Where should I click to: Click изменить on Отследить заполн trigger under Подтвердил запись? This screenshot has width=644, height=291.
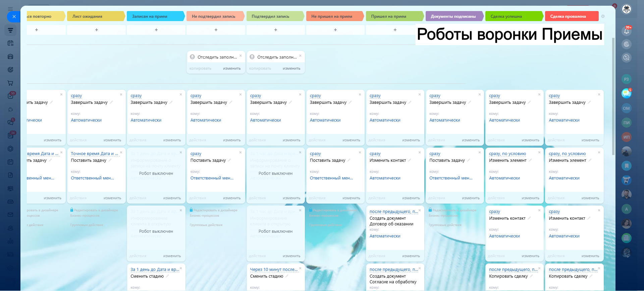pyautogui.click(x=291, y=69)
